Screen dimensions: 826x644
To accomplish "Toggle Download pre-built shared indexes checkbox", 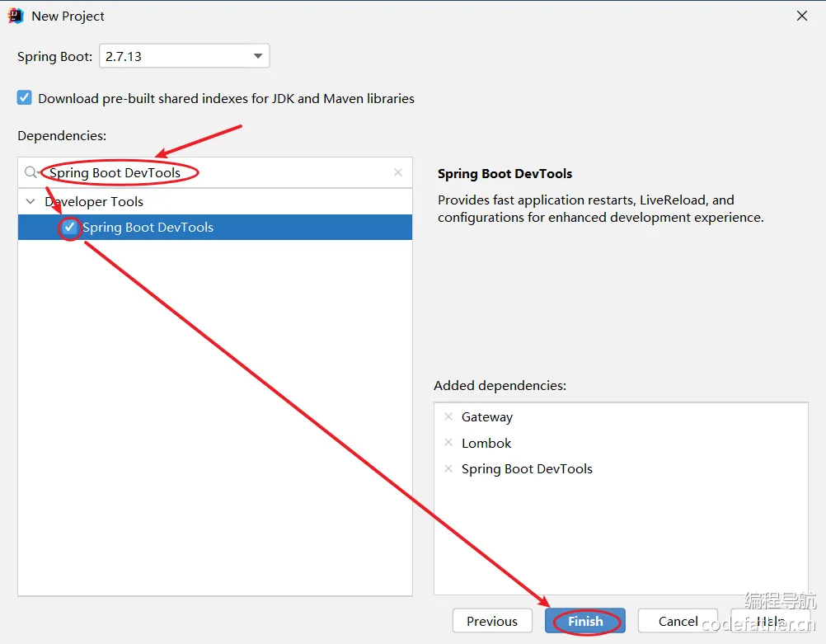I will point(24,98).
